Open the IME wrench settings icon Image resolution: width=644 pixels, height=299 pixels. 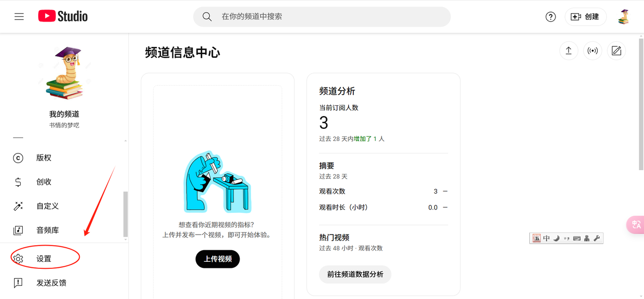click(597, 238)
